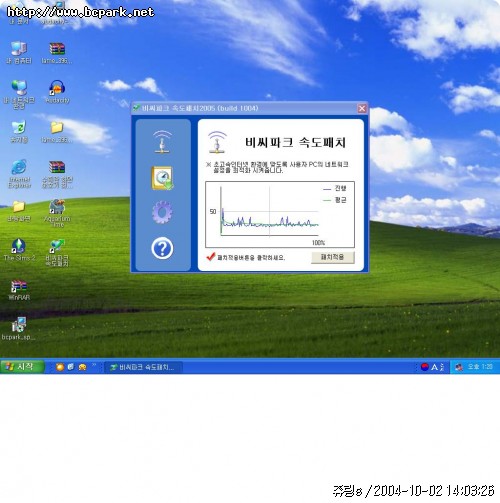Click the Korean flag language bar icon

(425, 367)
